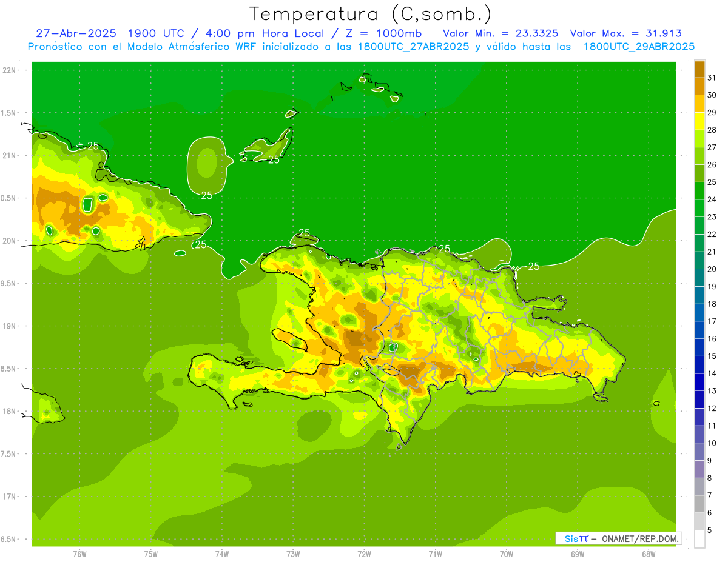Click the '72W' longitude axis label
Viewport: 728px width, 562px height.
[364, 554]
